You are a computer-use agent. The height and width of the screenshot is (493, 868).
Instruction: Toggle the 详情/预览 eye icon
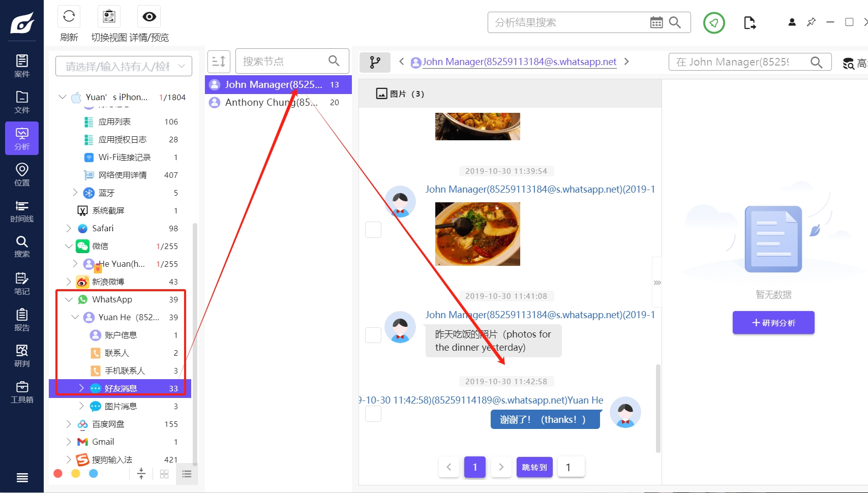(149, 17)
